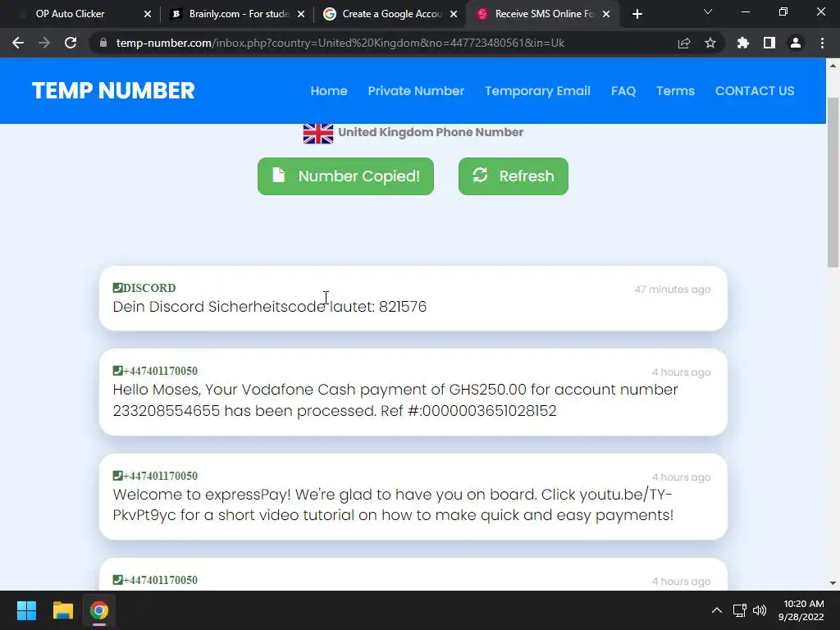This screenshot has width=840, height=630.
Task: Open the Temporary Email nav link
Action: pos(537,91)
